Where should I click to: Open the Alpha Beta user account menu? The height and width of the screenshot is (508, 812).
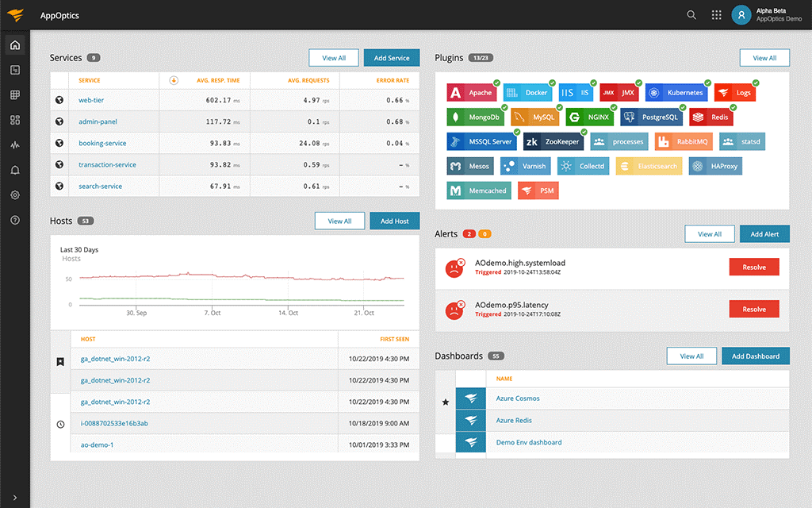coord(767,15)
